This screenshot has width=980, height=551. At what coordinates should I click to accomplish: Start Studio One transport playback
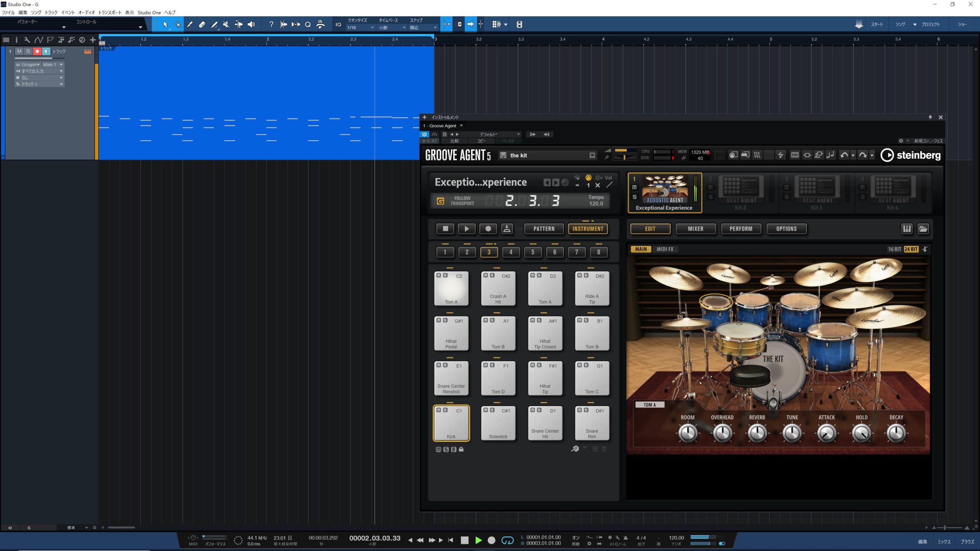pos(478,540)
